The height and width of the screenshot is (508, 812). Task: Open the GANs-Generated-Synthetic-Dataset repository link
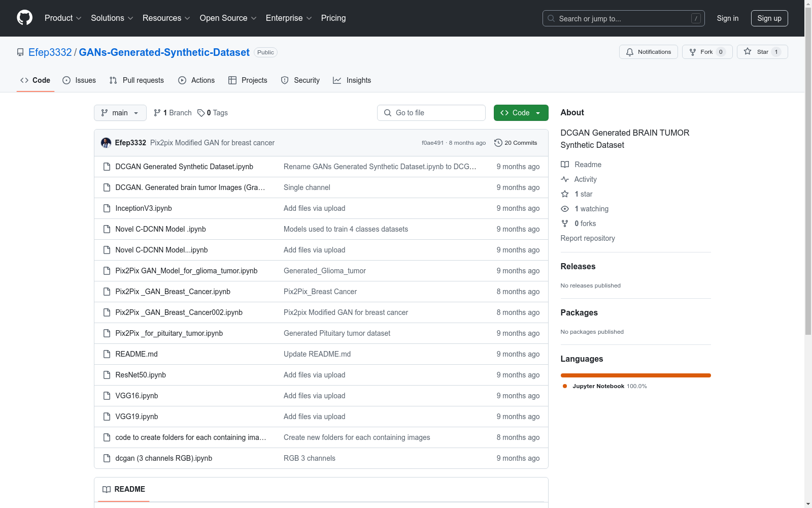pyautogui.click(x=164, y=52)
